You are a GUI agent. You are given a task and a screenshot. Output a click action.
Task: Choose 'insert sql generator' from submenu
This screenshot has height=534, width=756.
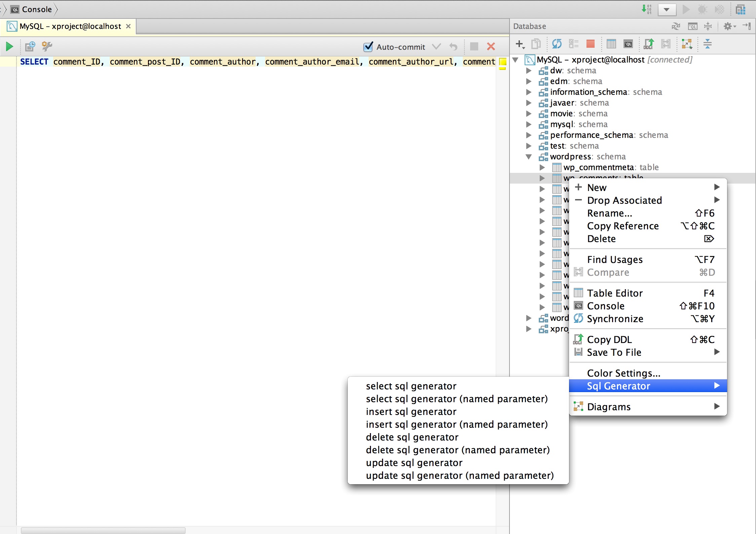411,412
